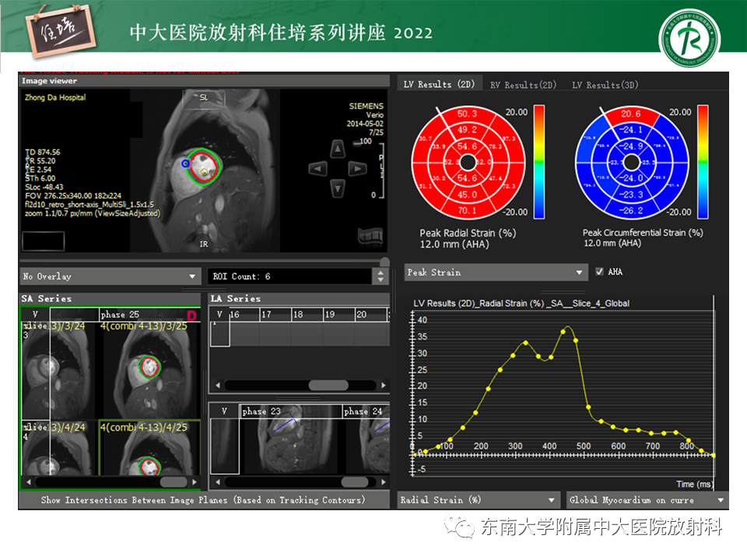
Task: Click the V header cell in SA Series
Action: (x=35, y=314)
